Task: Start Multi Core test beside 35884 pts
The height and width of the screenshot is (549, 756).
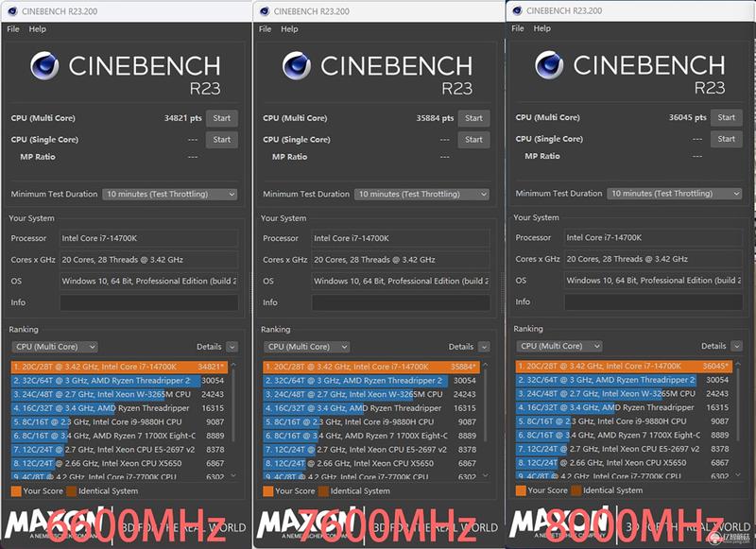Action: point(474,118)
